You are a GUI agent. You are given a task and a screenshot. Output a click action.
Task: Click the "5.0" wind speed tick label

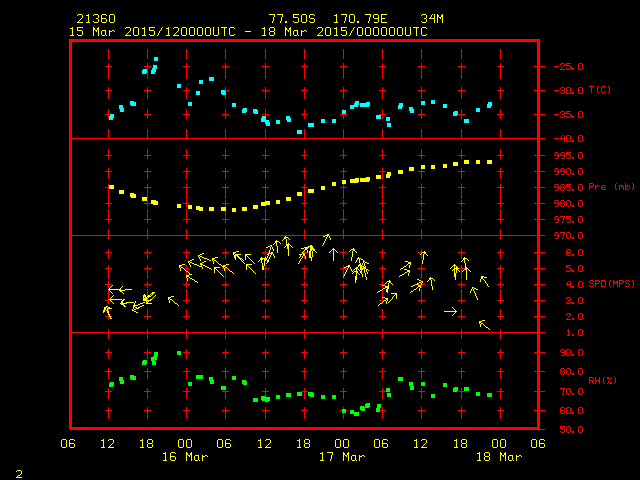point(574,269)
